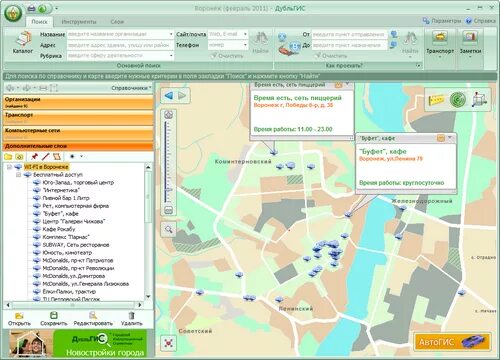Click the Удалить button

click(x=131, y=319)
